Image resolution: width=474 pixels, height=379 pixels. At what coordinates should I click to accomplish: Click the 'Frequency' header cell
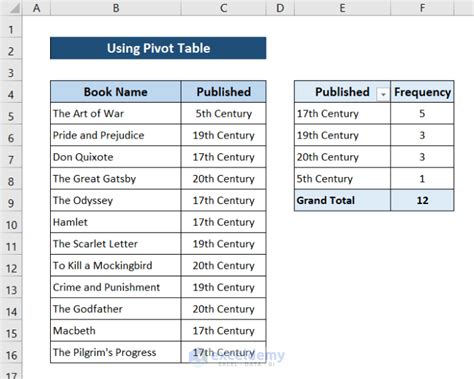[422, 92]
